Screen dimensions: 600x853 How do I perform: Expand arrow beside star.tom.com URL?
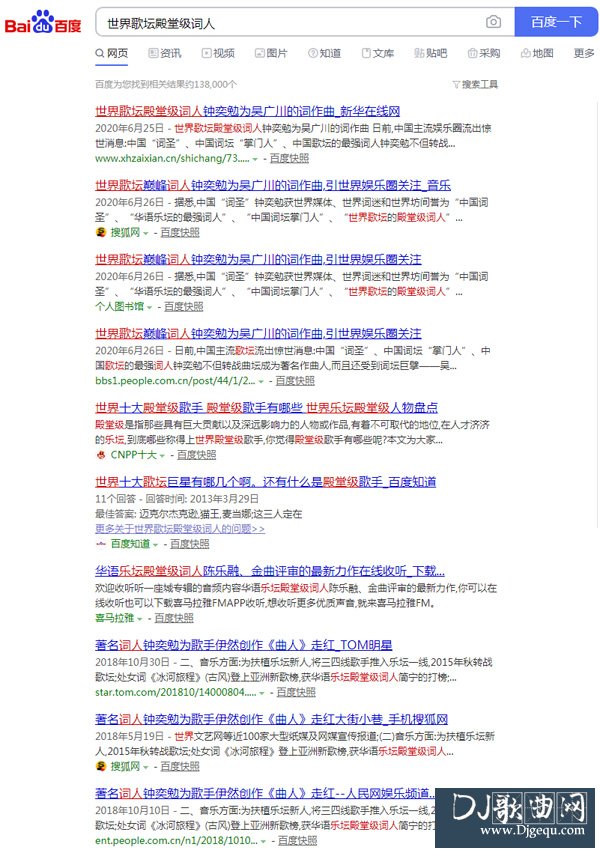tap(262, 693)
